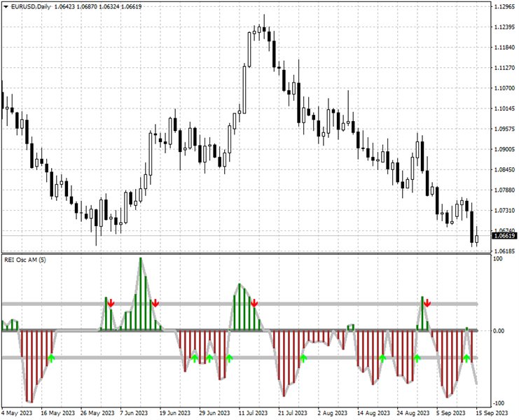
Task: Click the red down arrow on the mid-July peak
Action: point(254,303)
